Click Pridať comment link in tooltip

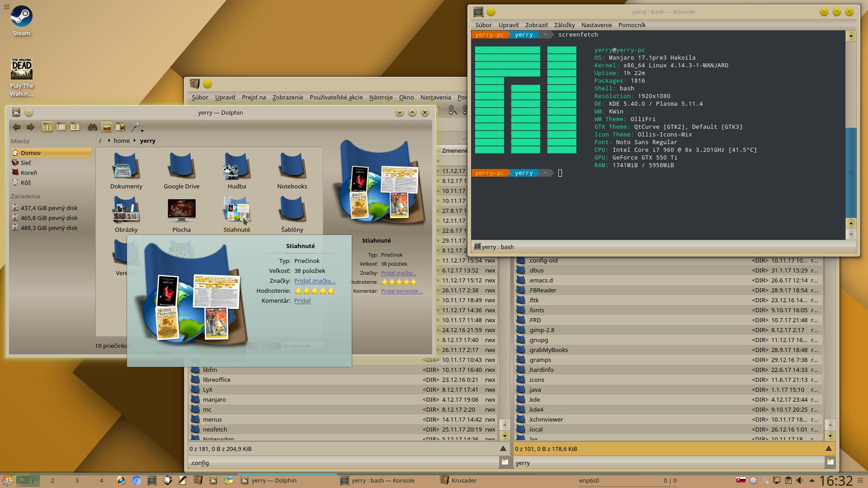point(302,300)
